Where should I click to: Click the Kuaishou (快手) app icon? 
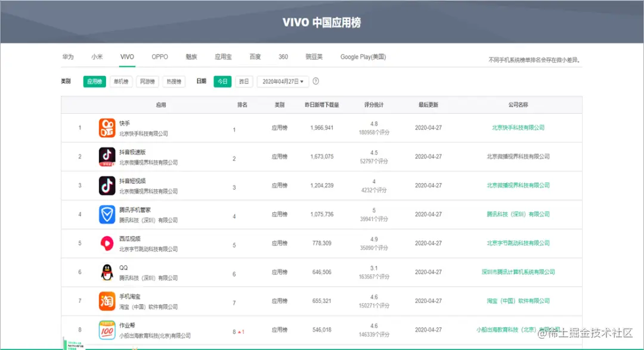107,128
